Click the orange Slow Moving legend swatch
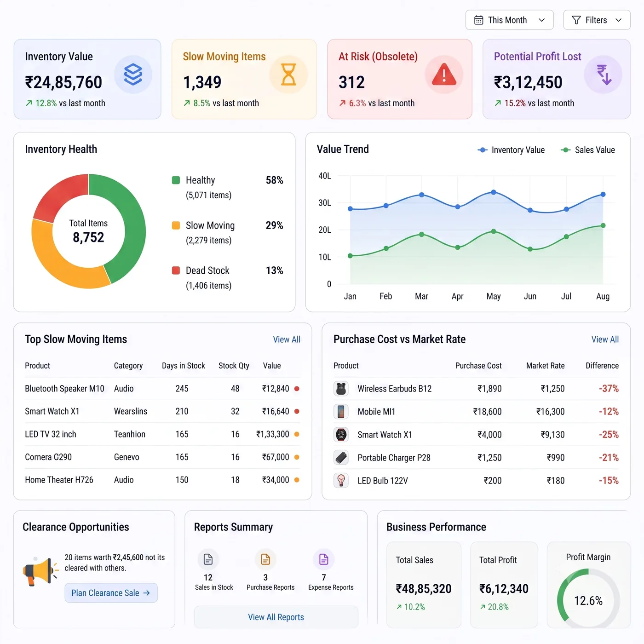Image resolution: width=644 pixels, height=644 pixels. click(x=176, y=225)
